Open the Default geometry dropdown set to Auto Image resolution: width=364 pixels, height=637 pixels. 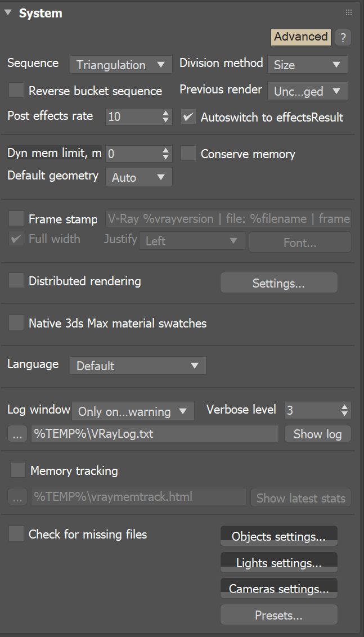coord(138,177)
